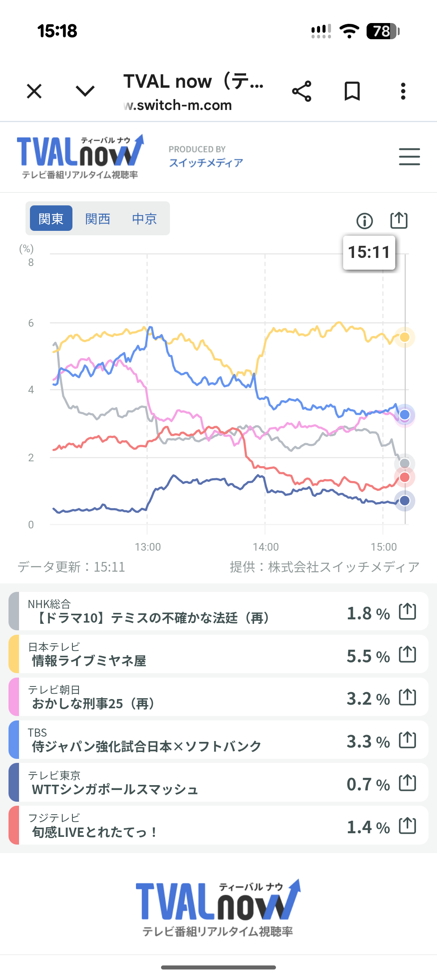Share the 日本テレビ ミヤネ屋 rating
Screen dimensions: 437x980
click(x=407, y=654)
